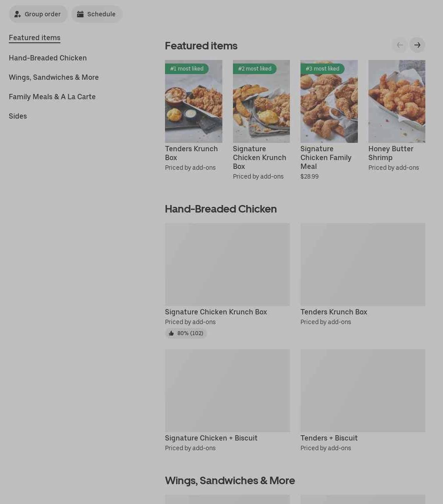Click the #2 most liked badge
This screenshot has width=443, height=504.
(255, 68)
